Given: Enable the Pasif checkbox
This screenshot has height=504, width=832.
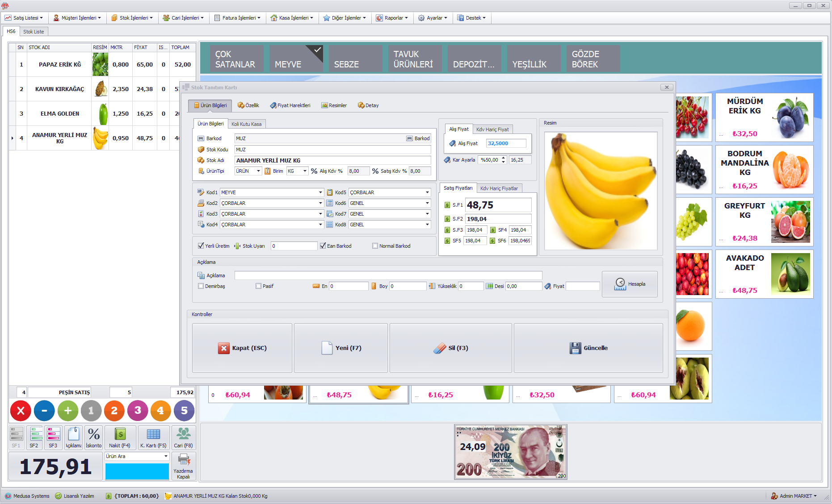Looking at the screenshot, I should (258, 286).
